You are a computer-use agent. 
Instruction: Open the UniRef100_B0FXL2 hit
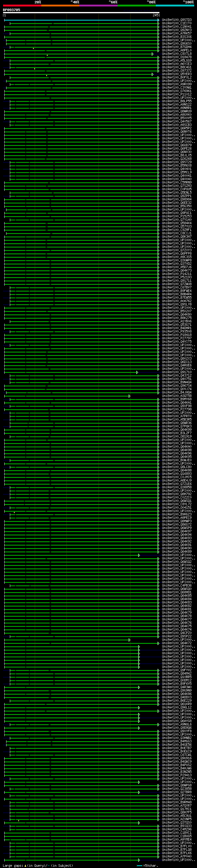click(x=177, y=78)
